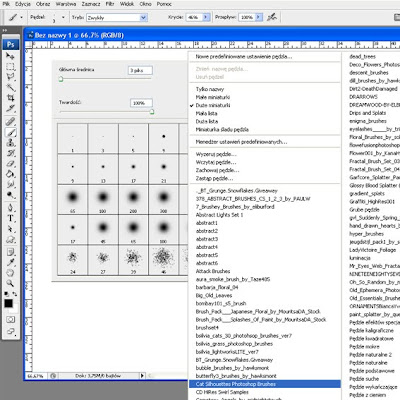400x400 pixels.
Task: Select the Lasso tool
Action: pyautogui.click(x=10, y=77)
